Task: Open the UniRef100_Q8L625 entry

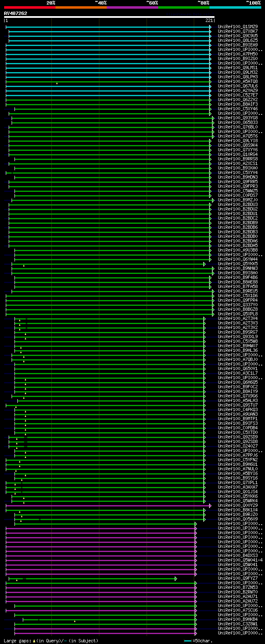Action: [x=238, y=41]
